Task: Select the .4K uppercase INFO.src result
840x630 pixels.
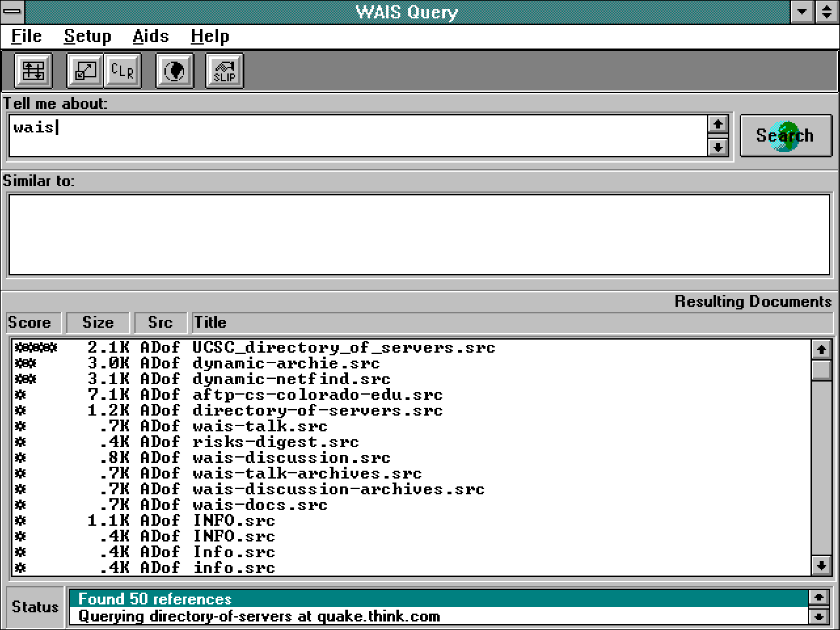Action: pyautogui.click(x=411, y=536)
